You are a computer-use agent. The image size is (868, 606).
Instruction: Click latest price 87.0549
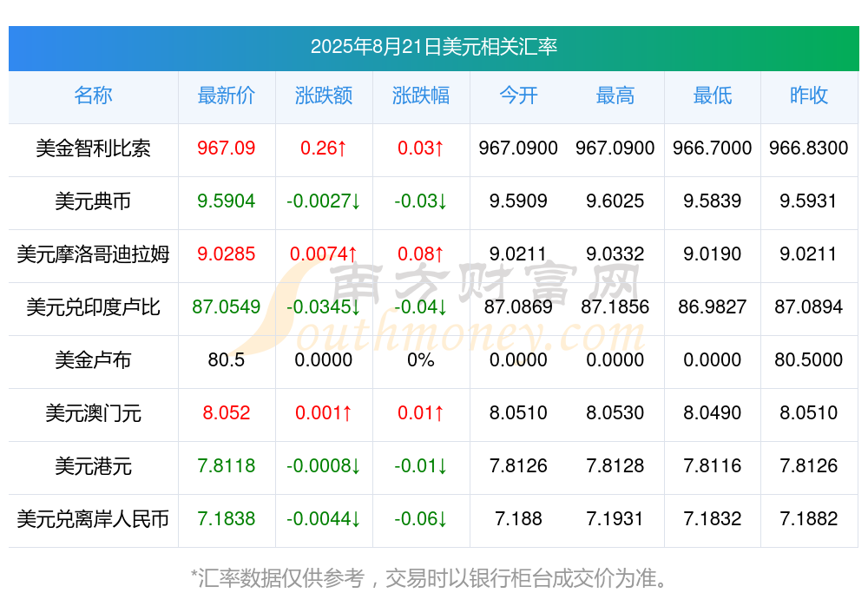(x=227, y=306)
